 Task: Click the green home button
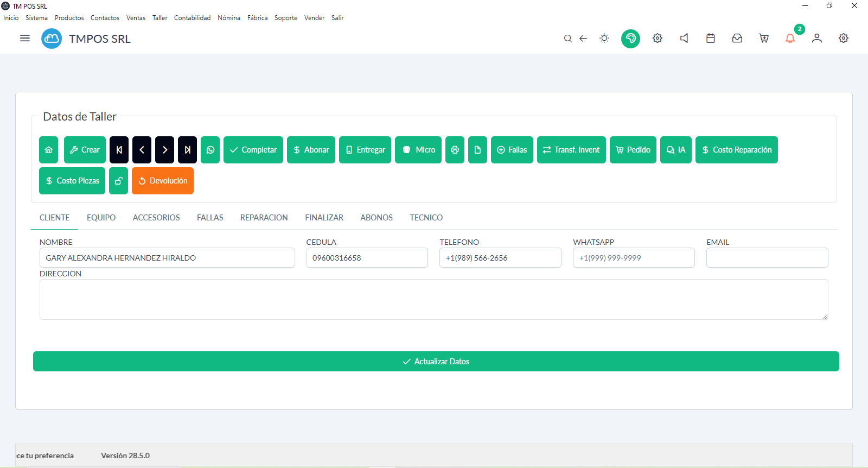point(48,150)
